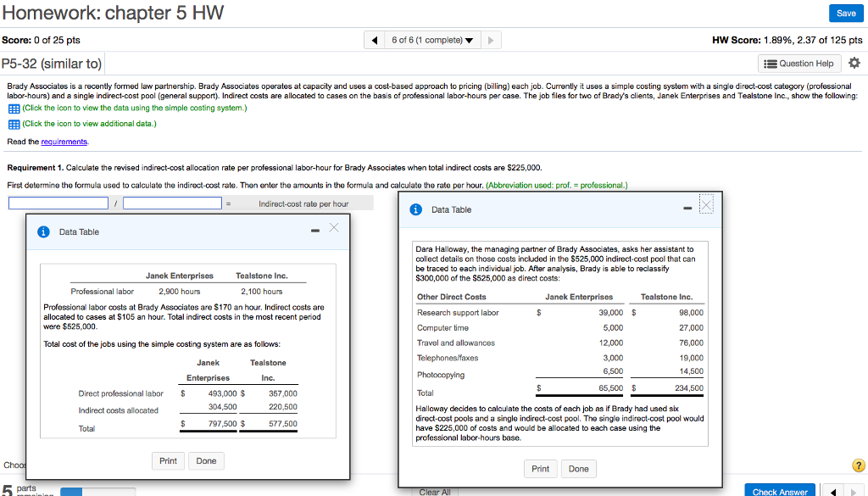Minimize the right Data Table popup
The height and width of the screenshot is (496, 868).
point(688,209)
